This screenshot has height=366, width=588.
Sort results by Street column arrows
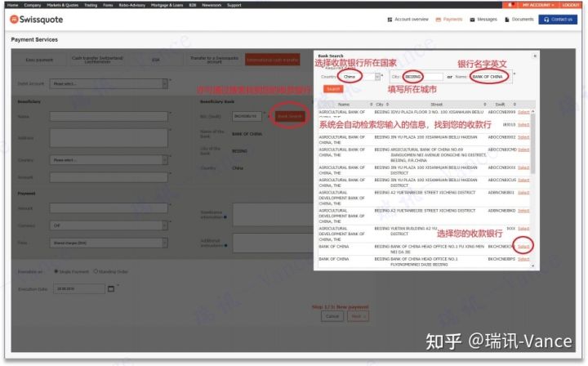pyautogui.click(x=484, y=105)
